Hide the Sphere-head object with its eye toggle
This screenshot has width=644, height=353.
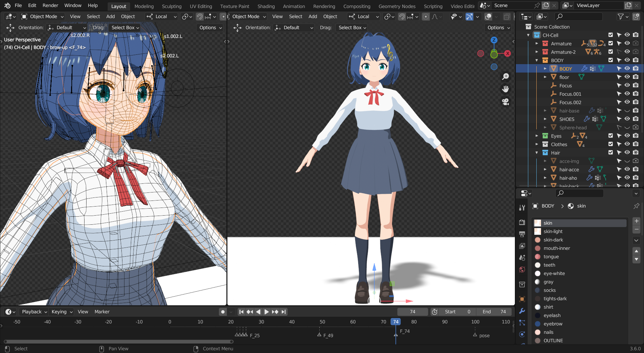click(x=627, y=127)
